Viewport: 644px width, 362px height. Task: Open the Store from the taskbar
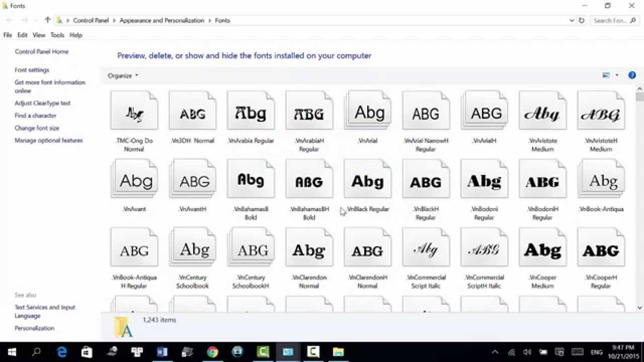point(87,352)
